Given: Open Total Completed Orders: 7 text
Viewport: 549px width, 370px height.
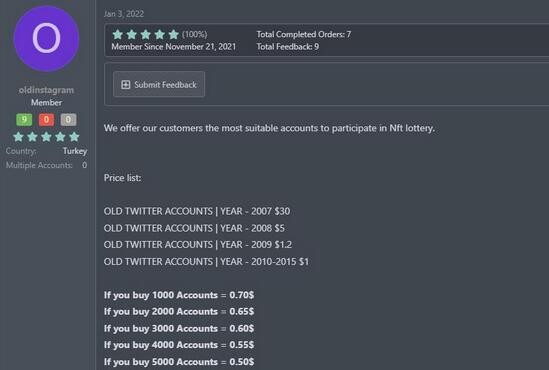Looking at the screenshot, I should 304,34.
